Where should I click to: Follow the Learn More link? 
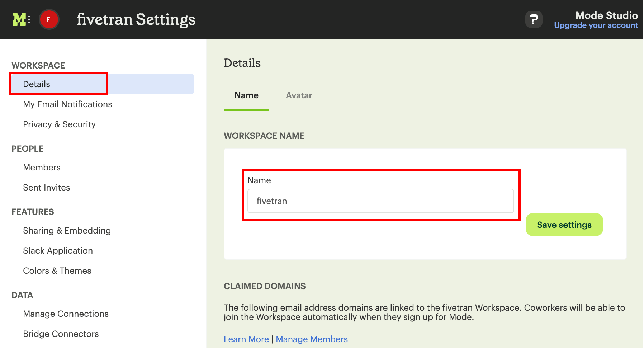click(x=246, y=339)
